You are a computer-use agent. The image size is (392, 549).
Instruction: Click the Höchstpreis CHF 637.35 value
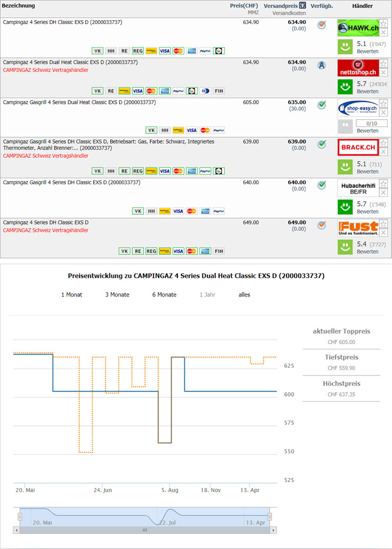point(341,395)
